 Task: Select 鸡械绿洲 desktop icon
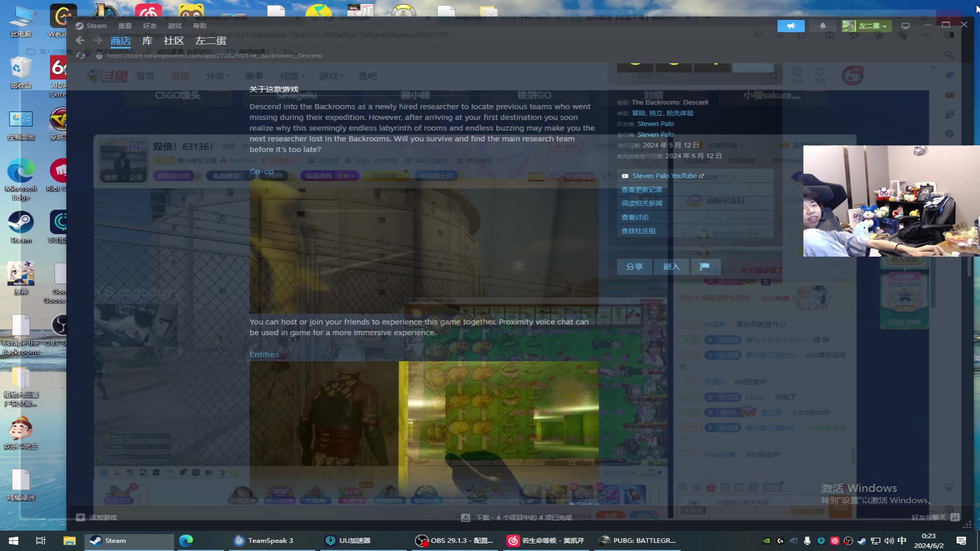(21, 485)
